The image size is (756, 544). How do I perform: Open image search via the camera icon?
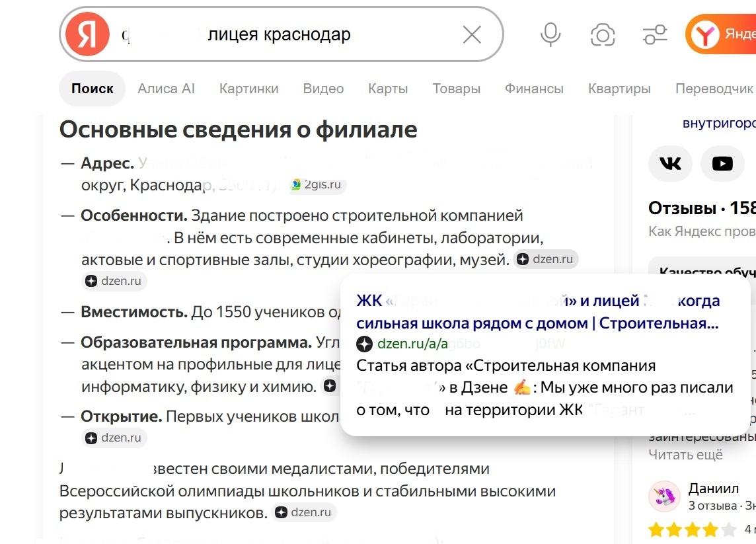(x=602, y=35)
